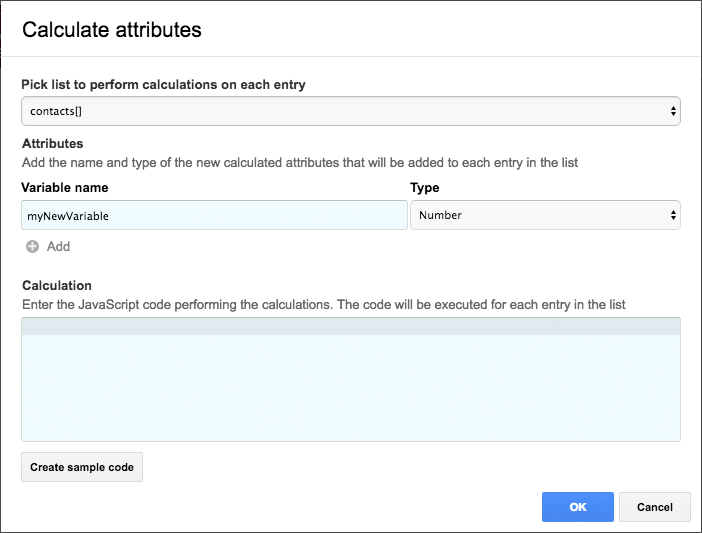This screenshot has height=533, width=702.
Task: Click the arrows on the contacts[] selector
Action: [673, 111]
